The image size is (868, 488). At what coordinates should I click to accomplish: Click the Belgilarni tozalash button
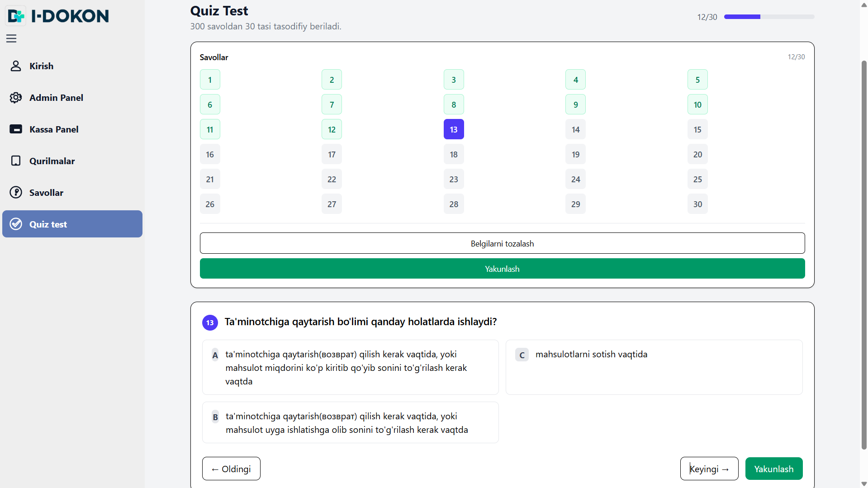[x=502, y=243]
